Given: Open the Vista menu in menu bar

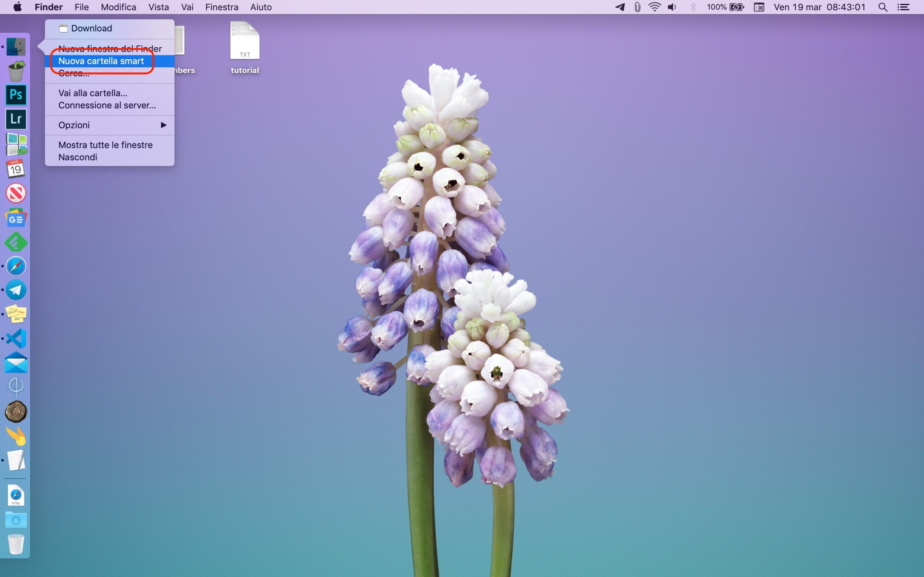Looking at the screenshot, I should point(158,7).
